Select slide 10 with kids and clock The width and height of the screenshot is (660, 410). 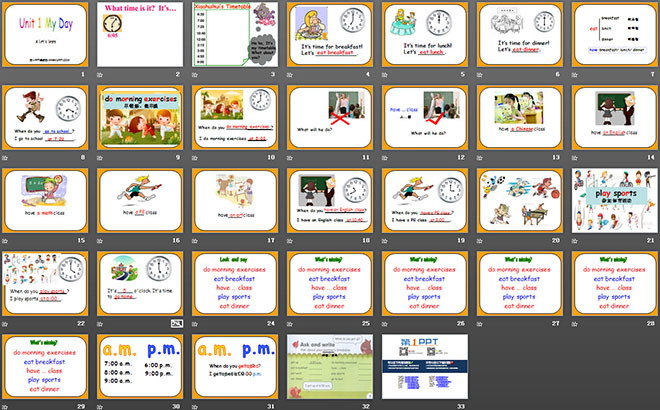pos(235,117)
